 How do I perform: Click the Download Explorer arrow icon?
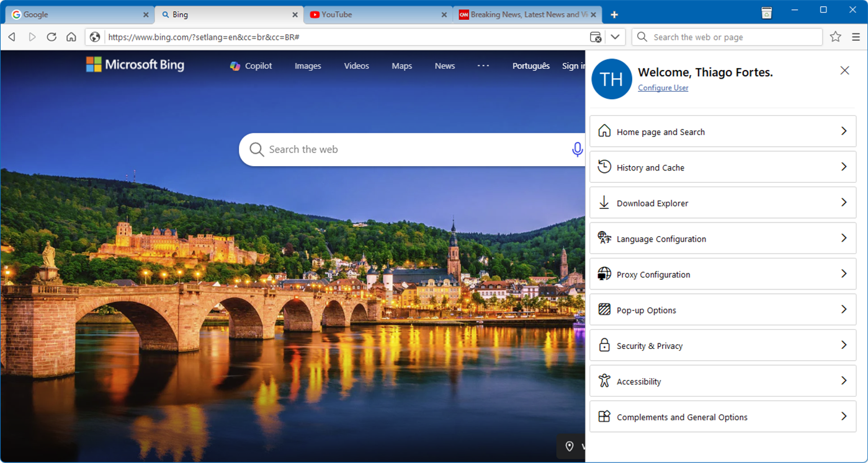click(604, 202)
